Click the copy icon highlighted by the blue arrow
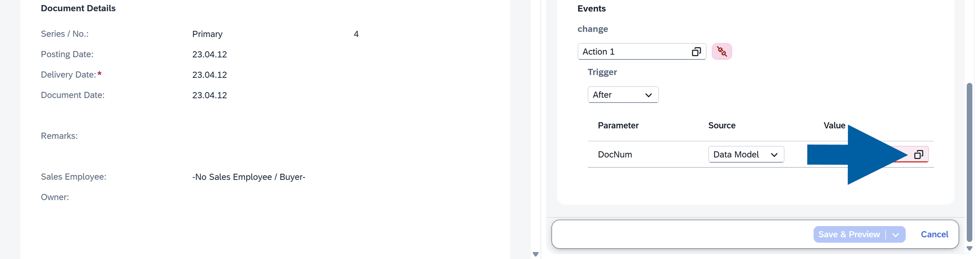Screen dimensions: 980x259 pos(919,154)
